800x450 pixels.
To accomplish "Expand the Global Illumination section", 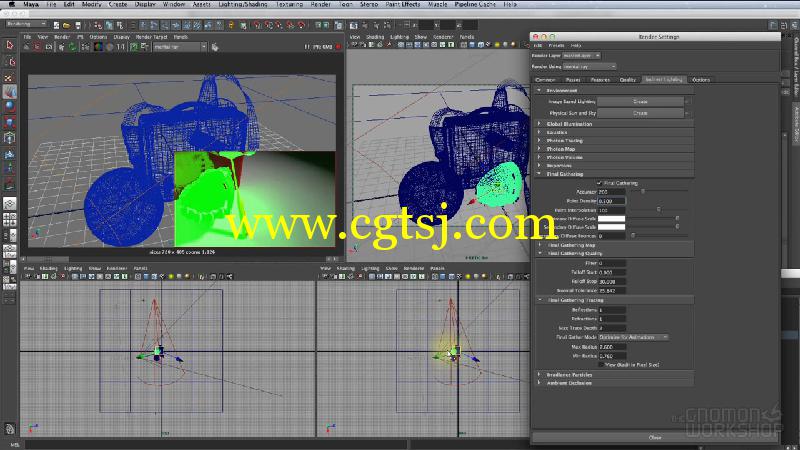I will coord(539,124).
